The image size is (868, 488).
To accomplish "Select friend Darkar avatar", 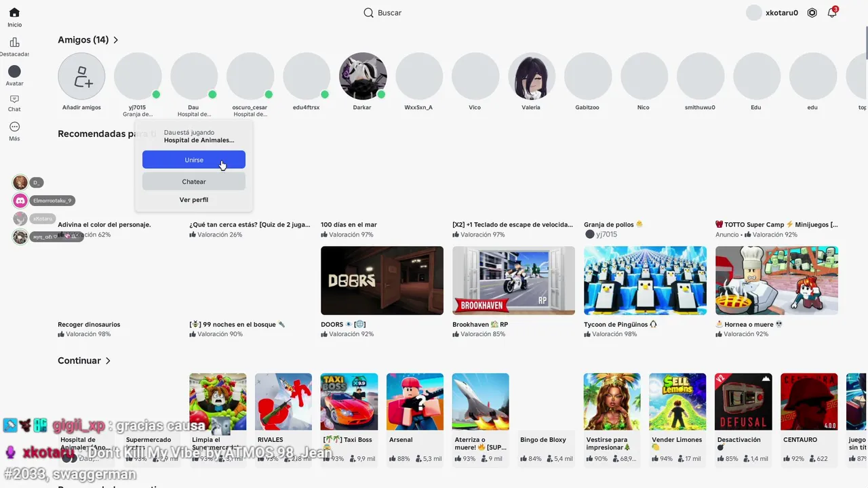I will 363,77.
